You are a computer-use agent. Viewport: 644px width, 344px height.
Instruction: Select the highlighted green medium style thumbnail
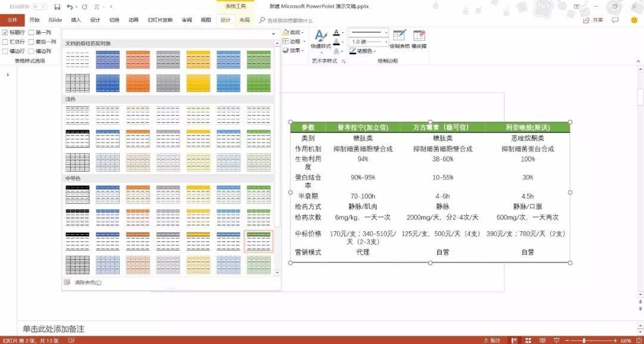coord(259,242)
